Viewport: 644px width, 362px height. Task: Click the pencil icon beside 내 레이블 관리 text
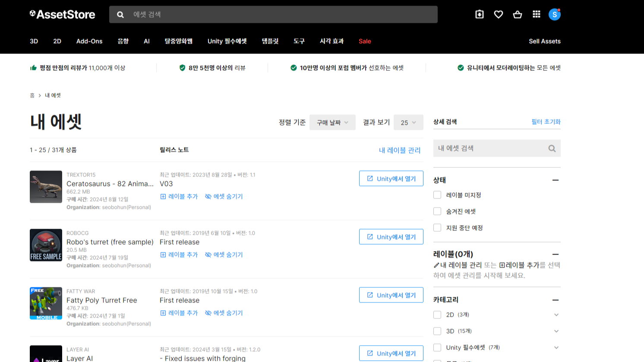click(436, 265)
